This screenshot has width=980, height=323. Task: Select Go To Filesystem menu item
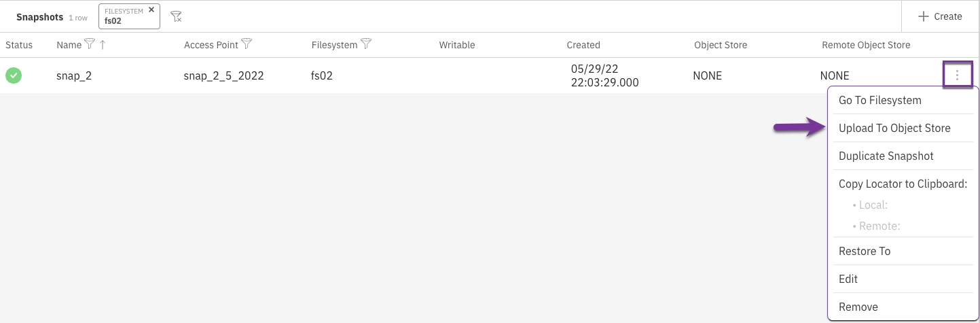click(x=879, y=101)
